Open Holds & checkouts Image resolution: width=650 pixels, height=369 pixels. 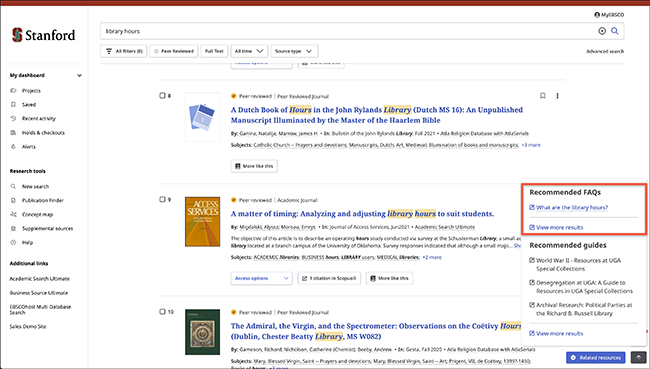click(x=43, y=133)
